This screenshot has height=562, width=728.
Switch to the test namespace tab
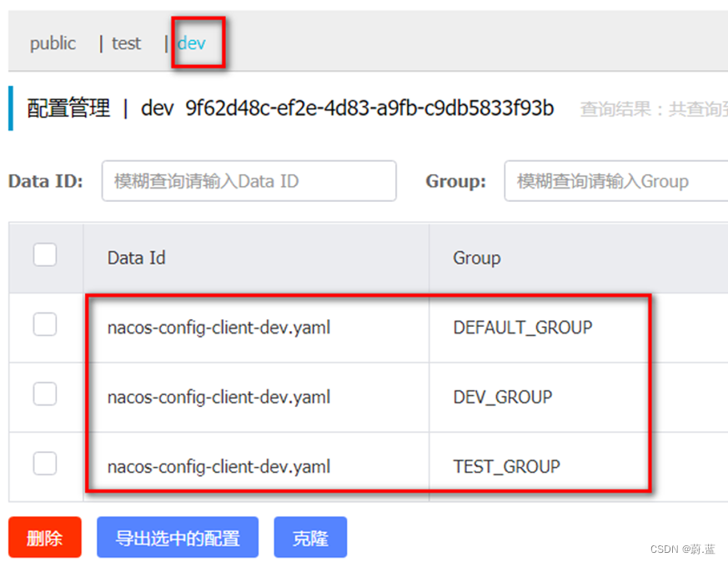[x=126, y=43]
